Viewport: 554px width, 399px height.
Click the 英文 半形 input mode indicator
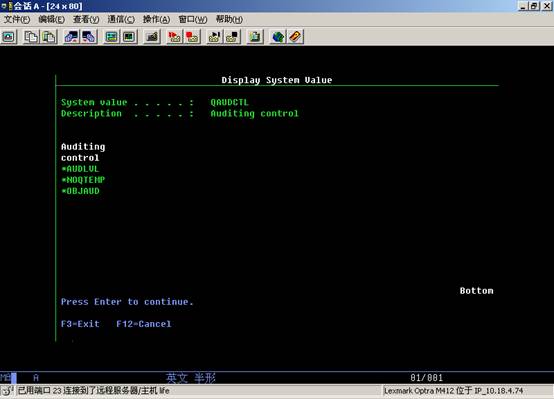[191, 378]
